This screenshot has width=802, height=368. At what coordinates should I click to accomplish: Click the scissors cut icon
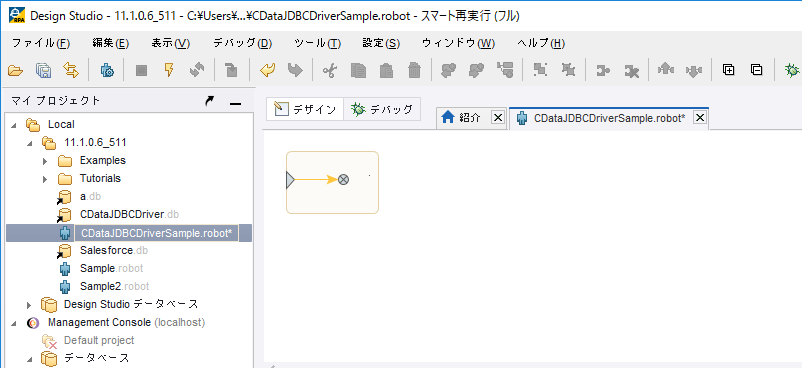(x=330, y=71)
